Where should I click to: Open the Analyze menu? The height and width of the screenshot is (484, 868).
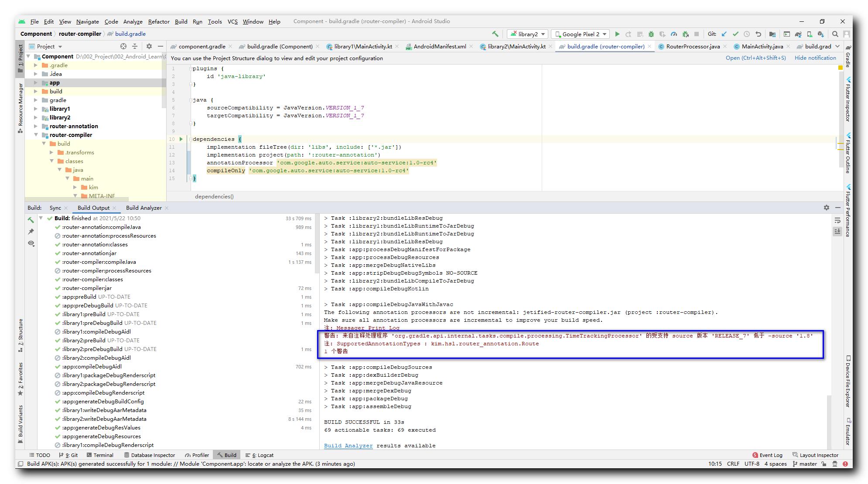point(133,21)
